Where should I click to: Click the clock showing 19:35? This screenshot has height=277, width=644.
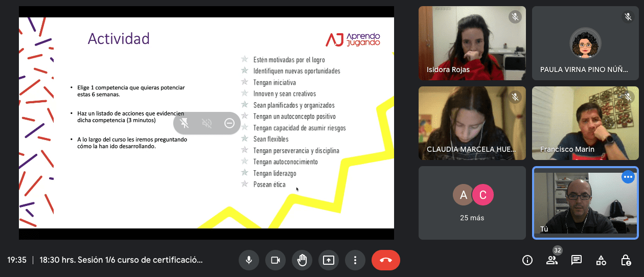17,260
